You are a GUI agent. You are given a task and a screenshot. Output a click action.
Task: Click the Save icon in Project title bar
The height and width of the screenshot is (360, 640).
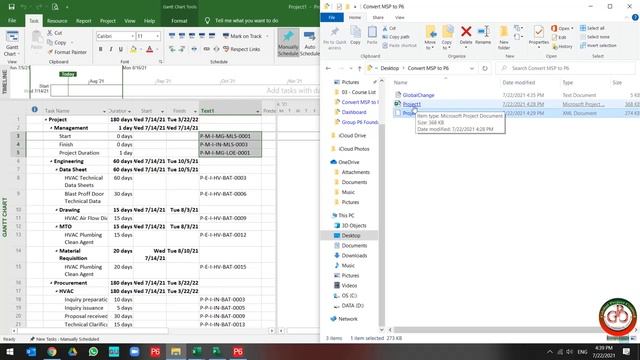coord(11,7)
